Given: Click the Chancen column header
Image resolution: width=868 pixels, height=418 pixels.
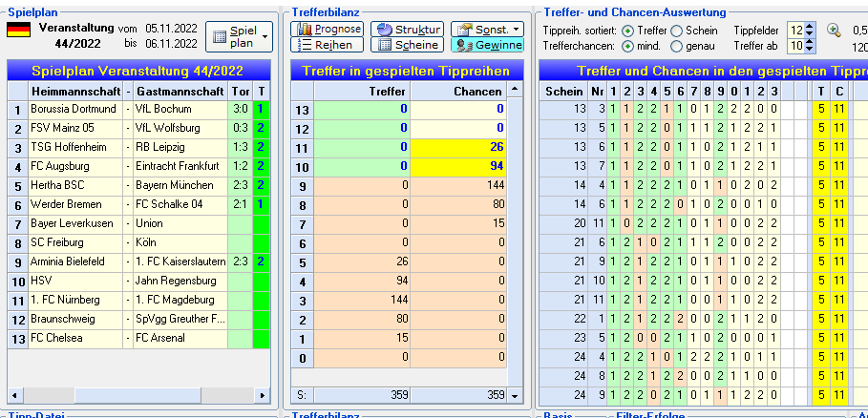Looking at the screenshot, I should click(458, 92).
